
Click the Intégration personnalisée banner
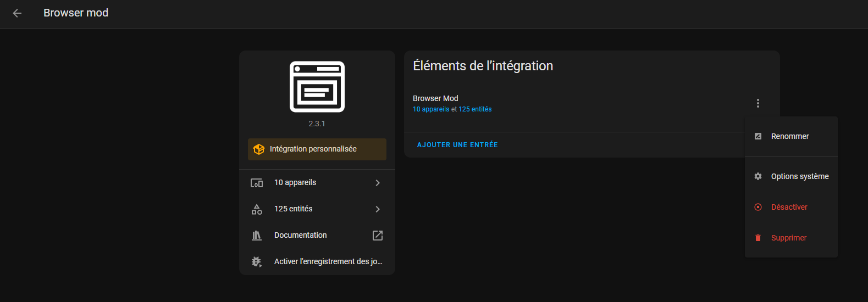(x=317, y=149)
